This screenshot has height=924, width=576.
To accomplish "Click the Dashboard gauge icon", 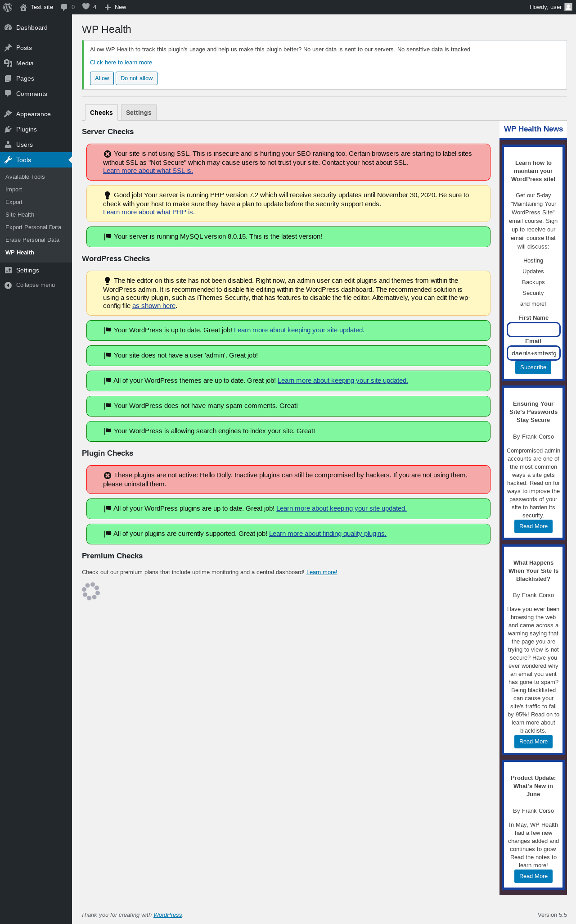I will click(8, 27).
